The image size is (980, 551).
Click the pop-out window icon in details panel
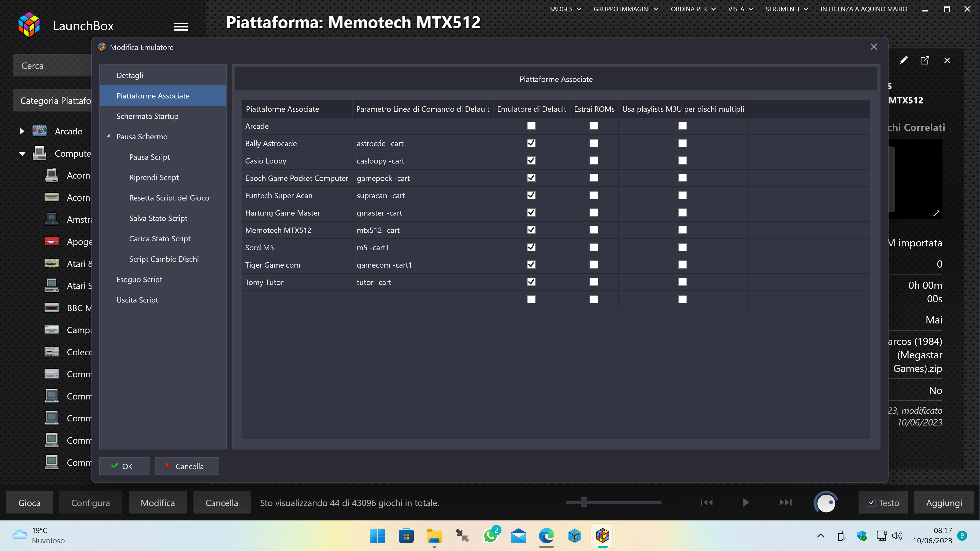coord(925,60)
